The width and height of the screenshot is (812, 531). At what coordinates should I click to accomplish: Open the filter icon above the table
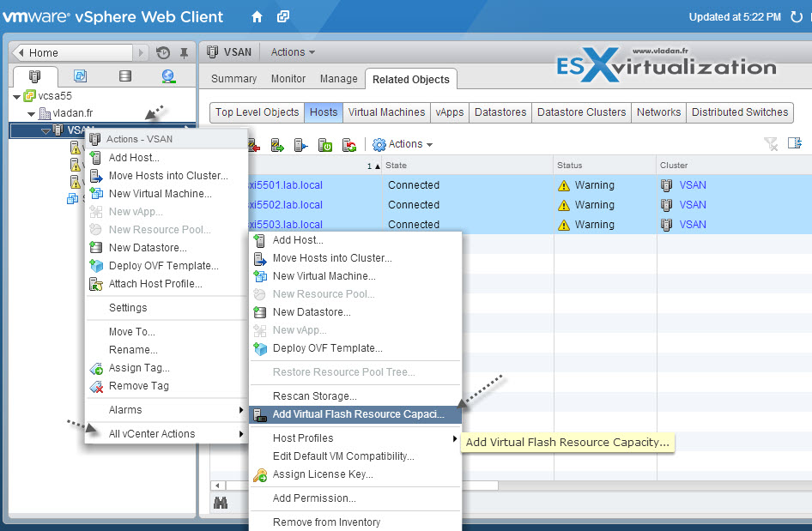click(771, 144)
